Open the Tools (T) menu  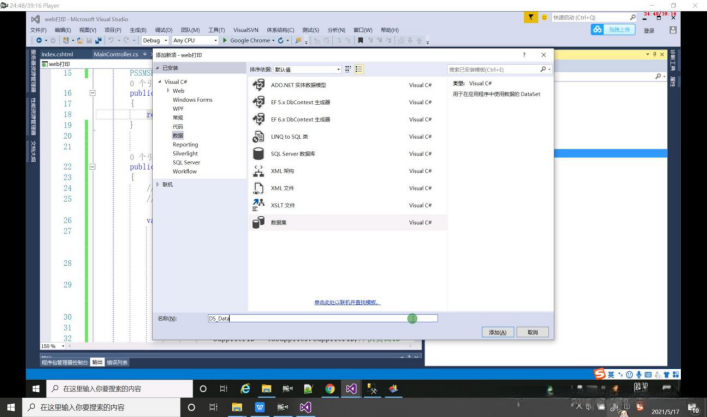(x=216, y=30)
